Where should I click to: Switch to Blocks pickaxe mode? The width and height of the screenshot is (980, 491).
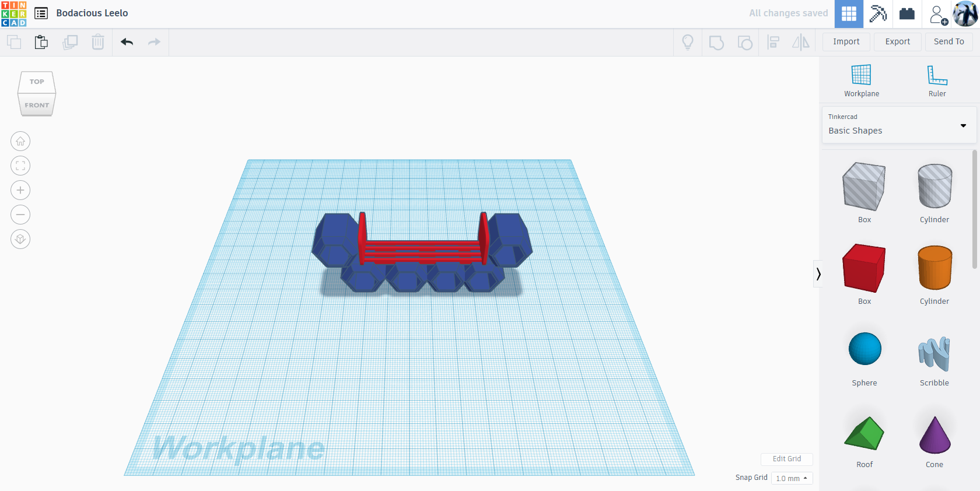pos(878,14)
